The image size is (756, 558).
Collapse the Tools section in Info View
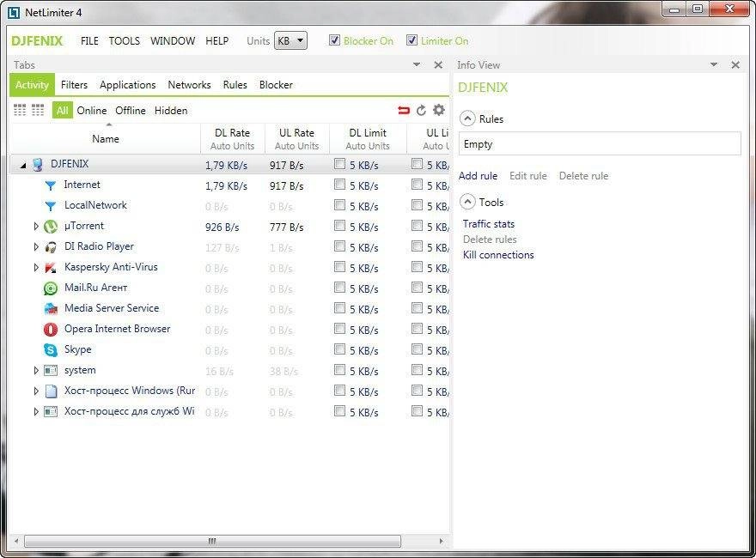pos(467,202)
